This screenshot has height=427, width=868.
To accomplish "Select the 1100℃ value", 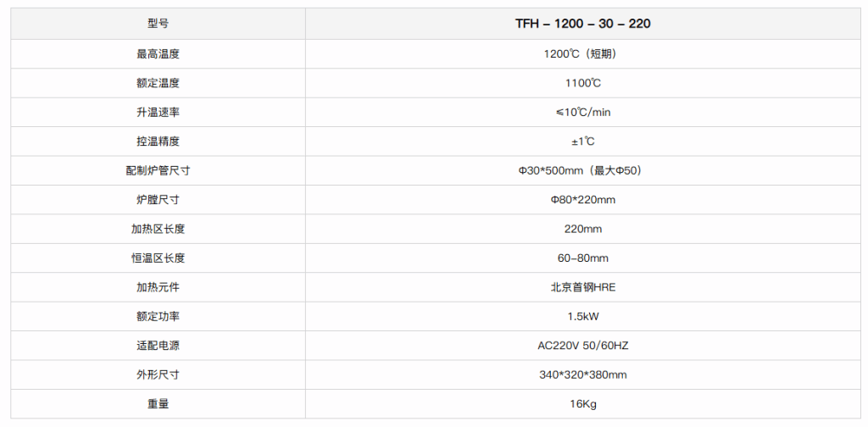I will pos(583,84).
